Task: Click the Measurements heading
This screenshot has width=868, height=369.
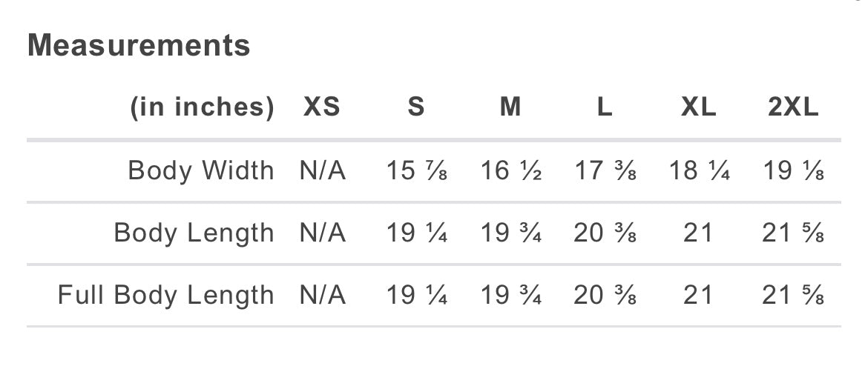Action: pyautogui.click(x=139, y=45)
